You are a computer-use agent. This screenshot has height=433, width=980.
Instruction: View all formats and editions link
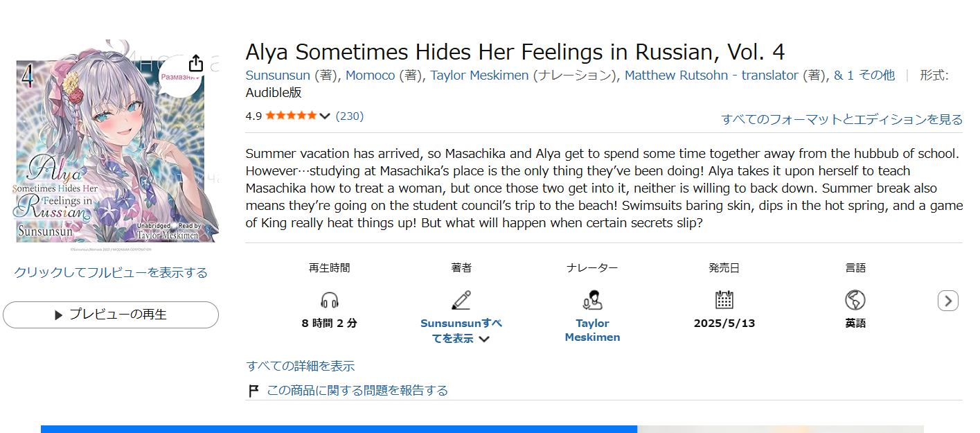tap(842, 119)
